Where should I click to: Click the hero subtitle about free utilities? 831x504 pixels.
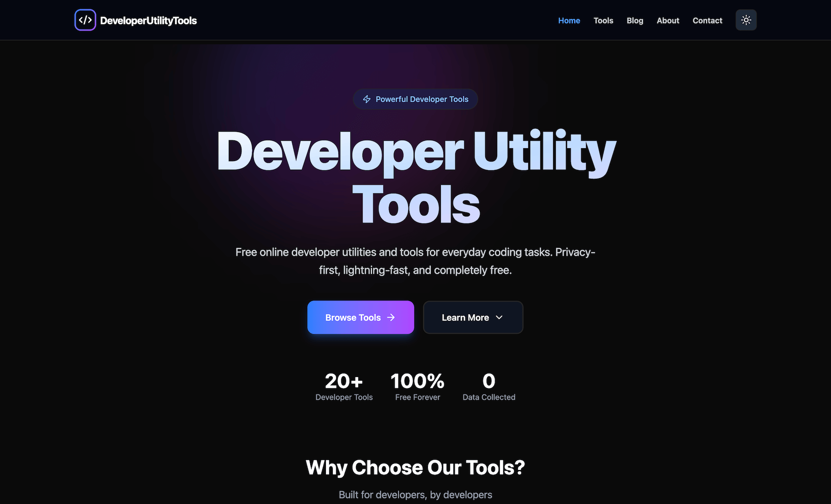(415, 261)
